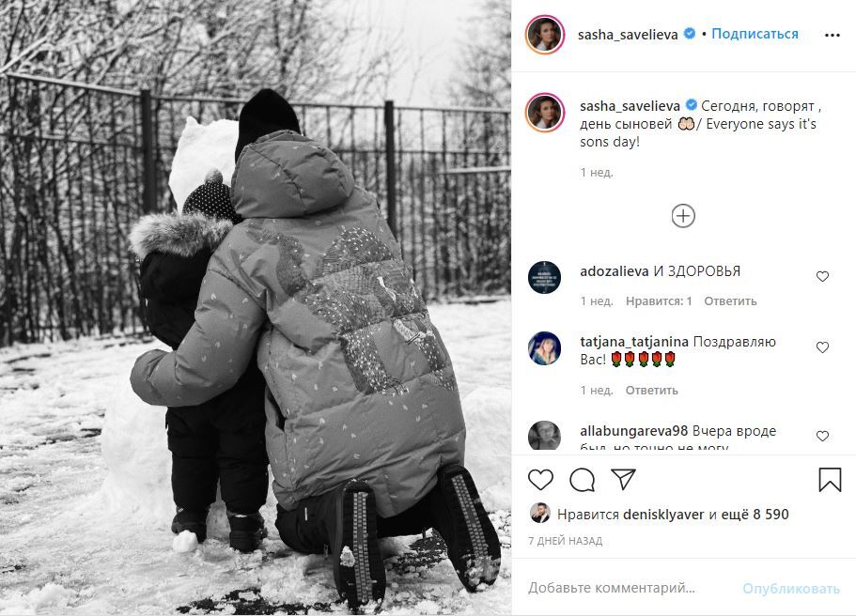Open adozalieva's avatar
856x616 pixels.
545,277
